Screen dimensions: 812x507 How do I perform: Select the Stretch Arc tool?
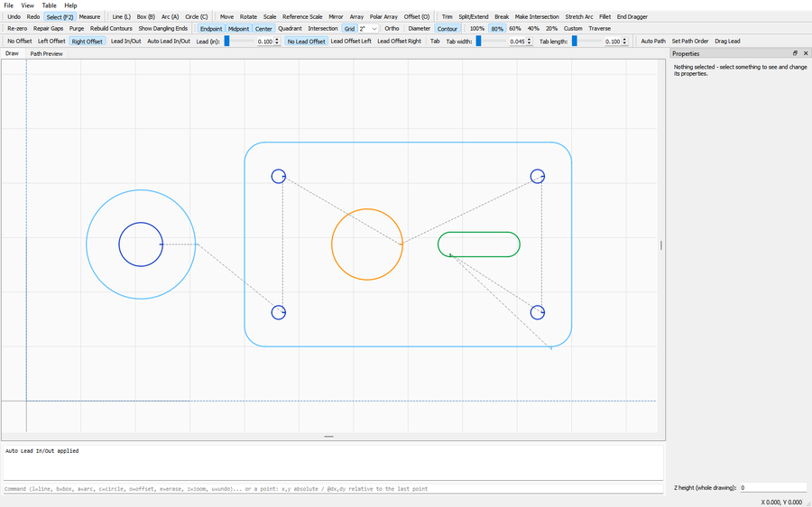click(x=579, y=16)
